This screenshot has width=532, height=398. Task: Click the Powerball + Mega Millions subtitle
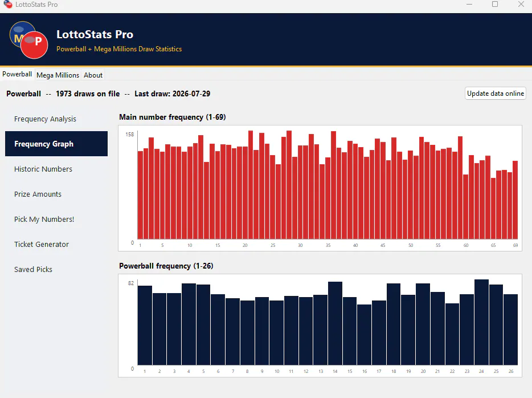(x=119, y=49)
